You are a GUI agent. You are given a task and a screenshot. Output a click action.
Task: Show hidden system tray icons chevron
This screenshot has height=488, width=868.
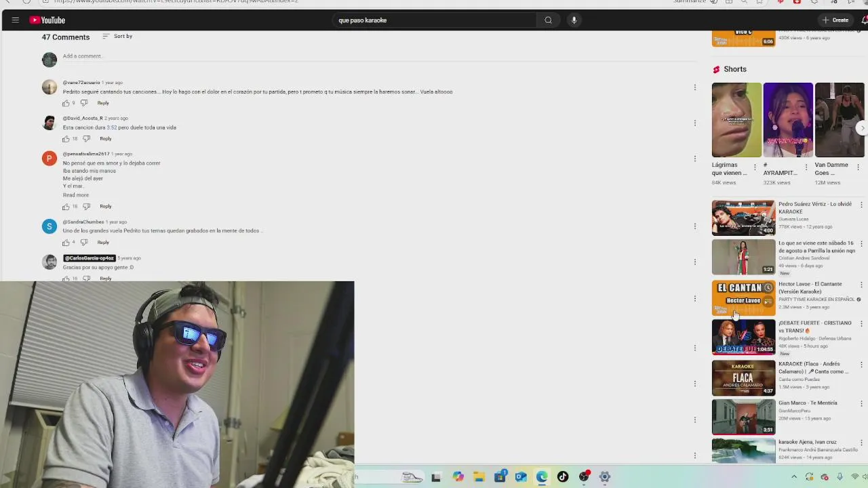(794, 477)
